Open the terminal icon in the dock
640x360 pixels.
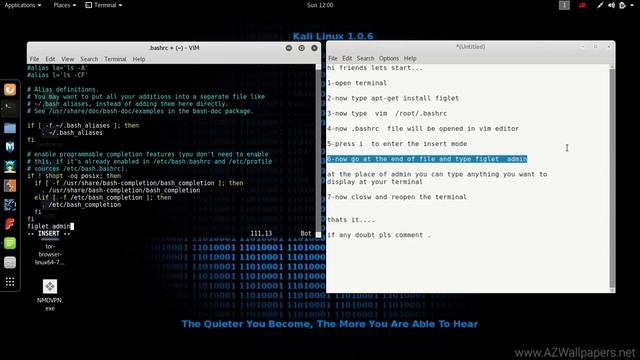[x=10, y=108]
